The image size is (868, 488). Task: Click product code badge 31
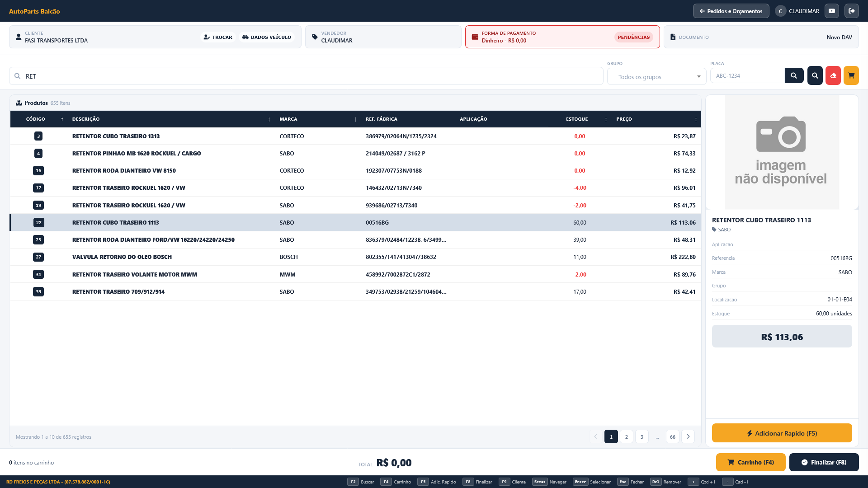coord(38,274)
